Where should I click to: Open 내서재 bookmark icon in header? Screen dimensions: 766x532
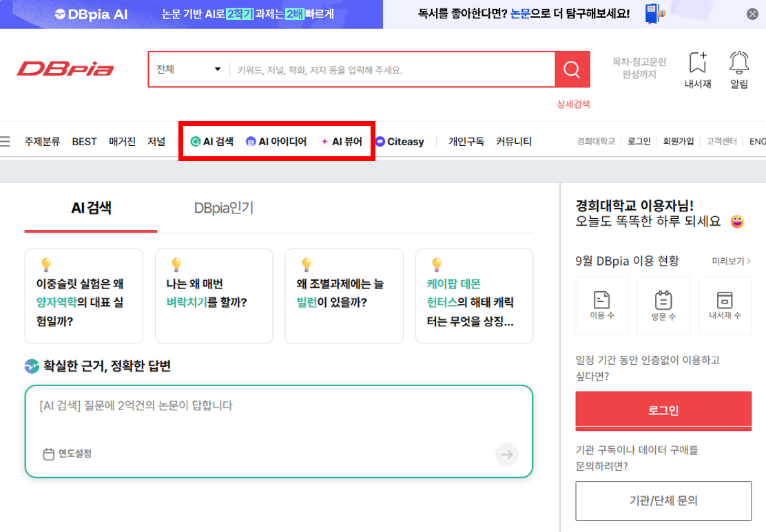[x=698, y=63]
